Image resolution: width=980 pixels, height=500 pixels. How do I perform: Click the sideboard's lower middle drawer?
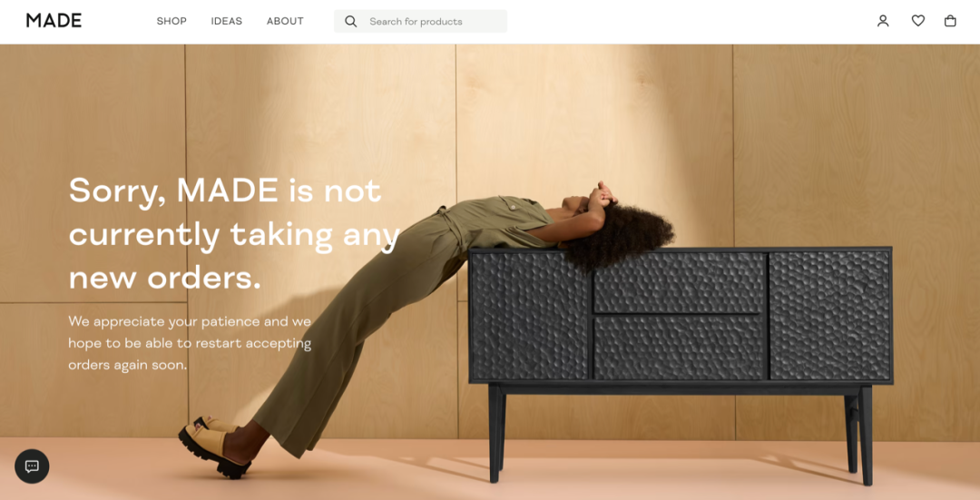tap(680, 348)
